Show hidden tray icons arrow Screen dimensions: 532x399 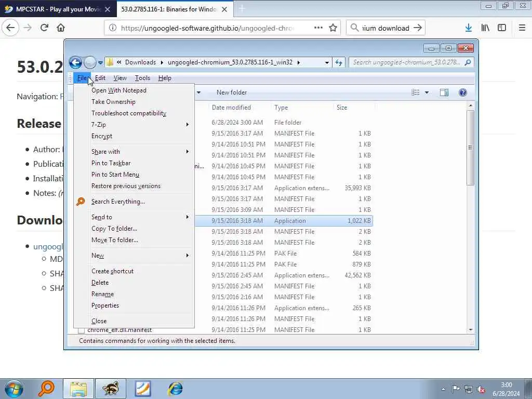(x=443, y=389)
